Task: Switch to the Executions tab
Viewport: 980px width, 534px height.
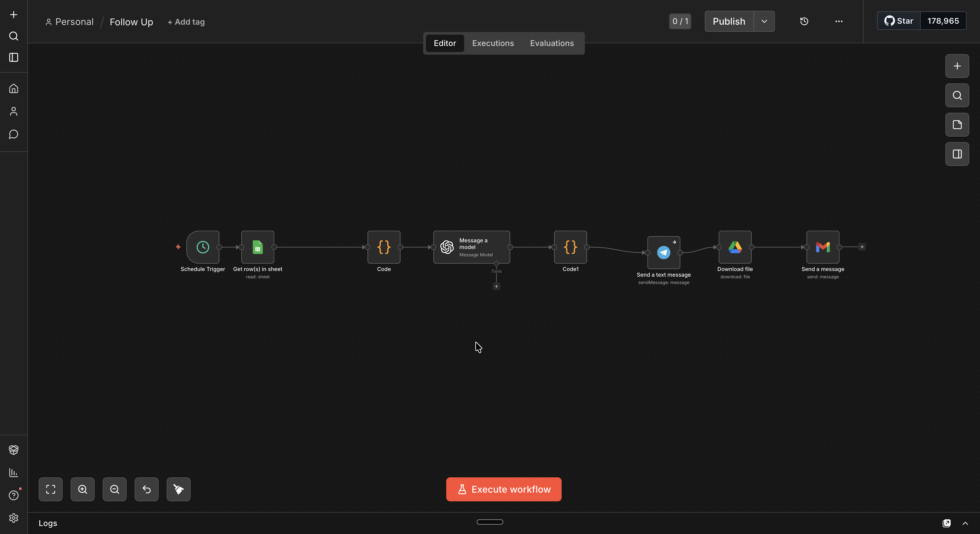Action: (x=493, y=43)
